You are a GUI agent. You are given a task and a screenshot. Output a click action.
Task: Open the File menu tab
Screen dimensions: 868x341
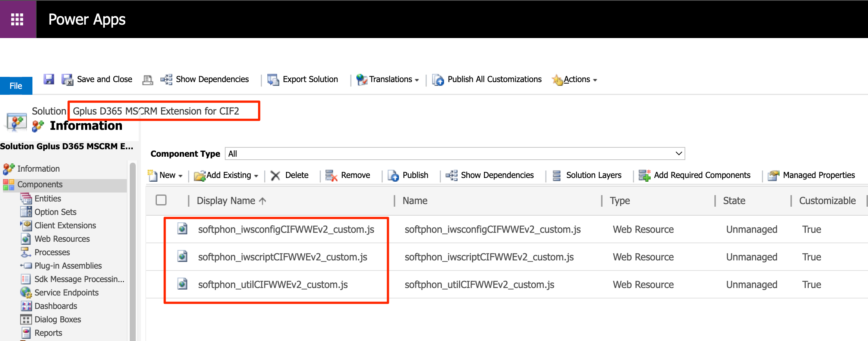point(16,86)
